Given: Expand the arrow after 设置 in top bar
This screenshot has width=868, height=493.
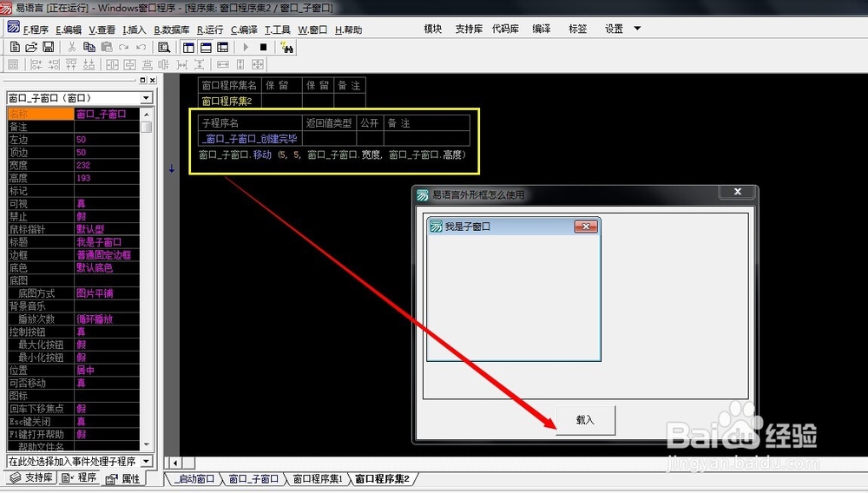Looking at the screenshot, I should [637, 29].
